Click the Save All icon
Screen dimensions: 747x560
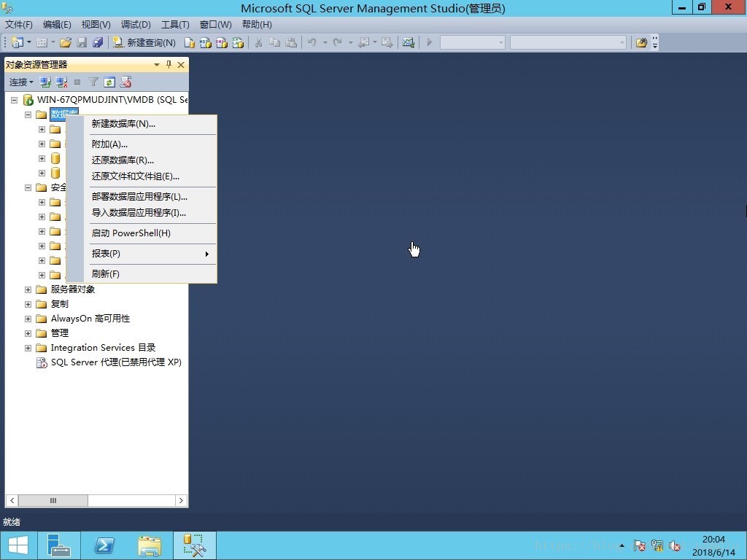pos(98,42)
